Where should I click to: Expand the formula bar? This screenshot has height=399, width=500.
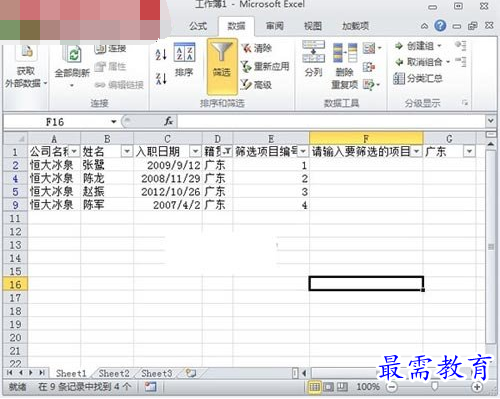click(490, 120)
